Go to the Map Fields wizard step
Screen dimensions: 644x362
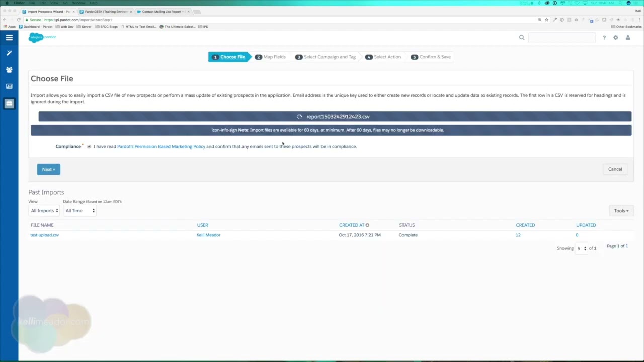(x=271, y=57)
